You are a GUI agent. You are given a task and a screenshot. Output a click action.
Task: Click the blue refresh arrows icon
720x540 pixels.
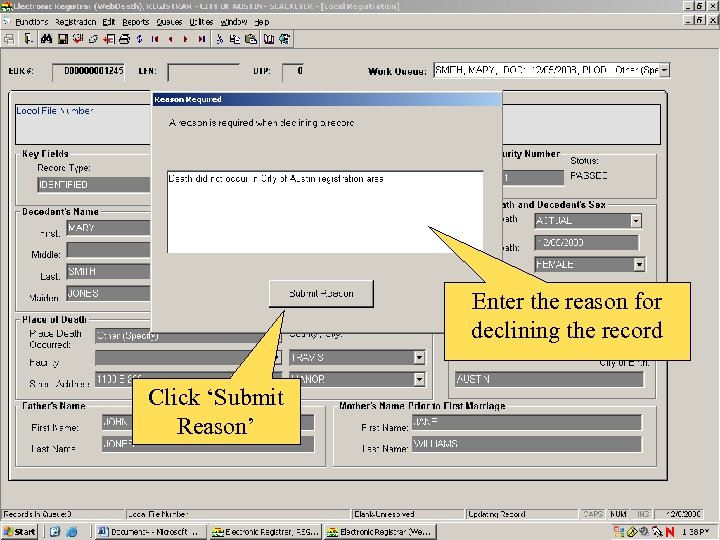tap(139, 39)
